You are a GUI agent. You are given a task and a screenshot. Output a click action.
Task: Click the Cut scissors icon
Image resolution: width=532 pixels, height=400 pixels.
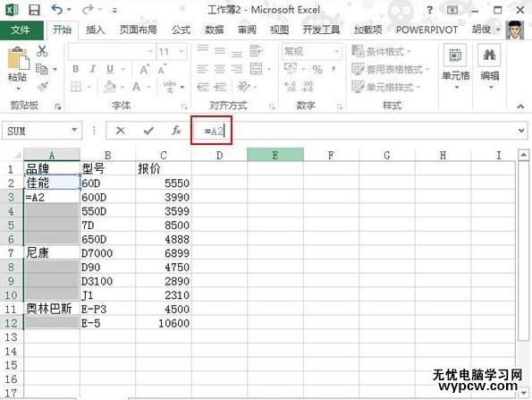tap(42, 51)
